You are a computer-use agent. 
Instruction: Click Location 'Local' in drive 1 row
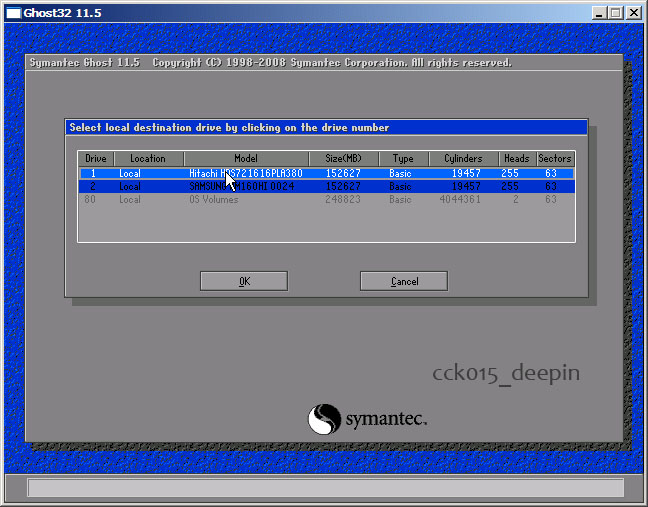coord(130,173)
